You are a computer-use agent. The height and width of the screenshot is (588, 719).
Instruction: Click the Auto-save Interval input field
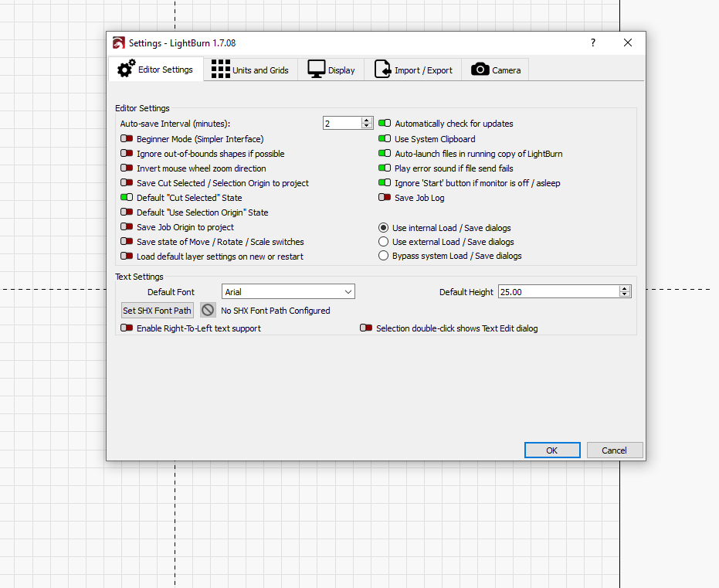tap(342, 123)
